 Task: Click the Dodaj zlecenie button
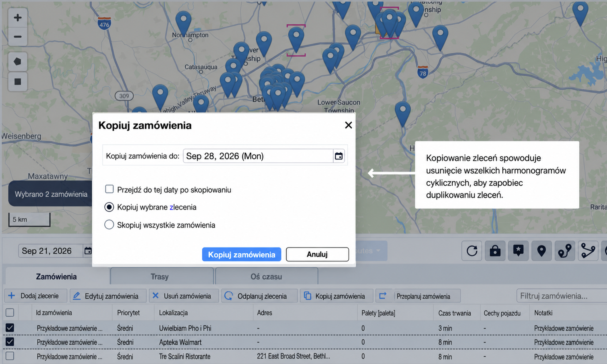[x=36, y=296]
